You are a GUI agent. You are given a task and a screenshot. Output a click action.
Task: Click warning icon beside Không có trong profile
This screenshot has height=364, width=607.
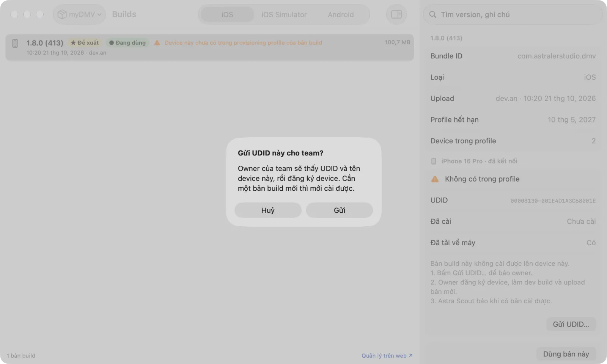click(435, 179)
